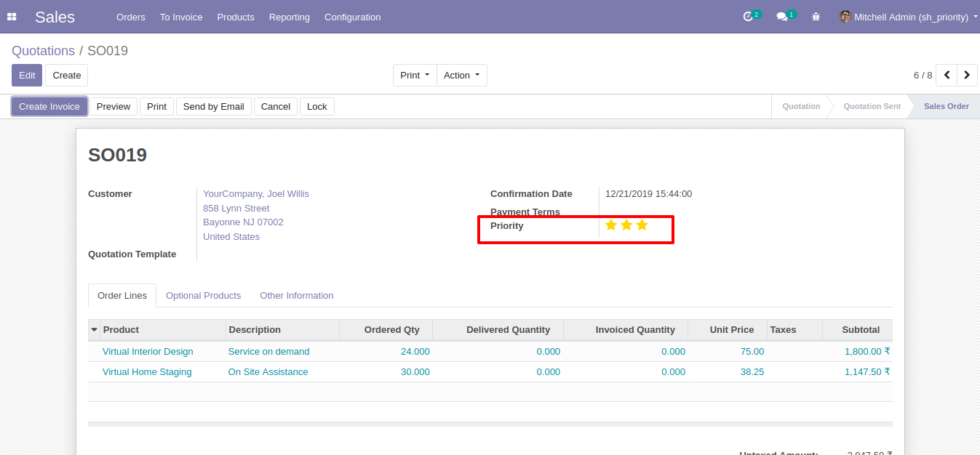Open the Orders menu
This screenshot has width=980, height=455.
tap(131, 17)
